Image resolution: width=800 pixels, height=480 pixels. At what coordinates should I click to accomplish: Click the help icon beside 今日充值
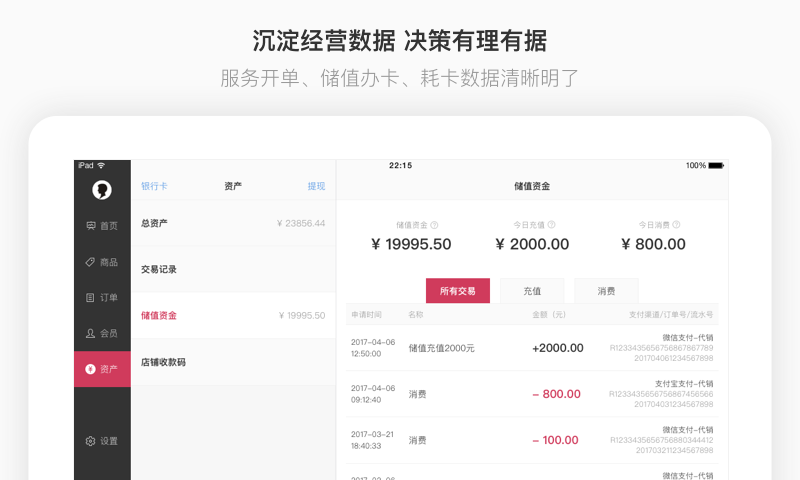[551, 225]
